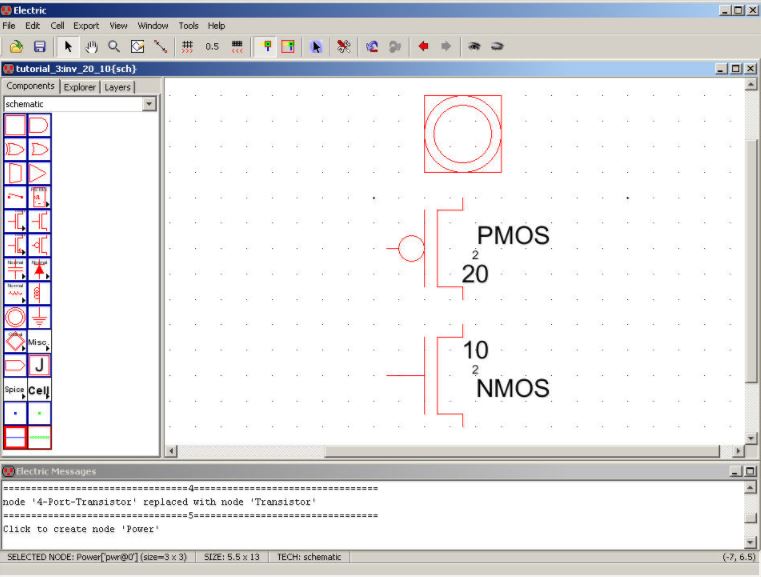Switch to the Explorer tab
Viewport: 761px width, 577px height.
(x=80, y=87)
